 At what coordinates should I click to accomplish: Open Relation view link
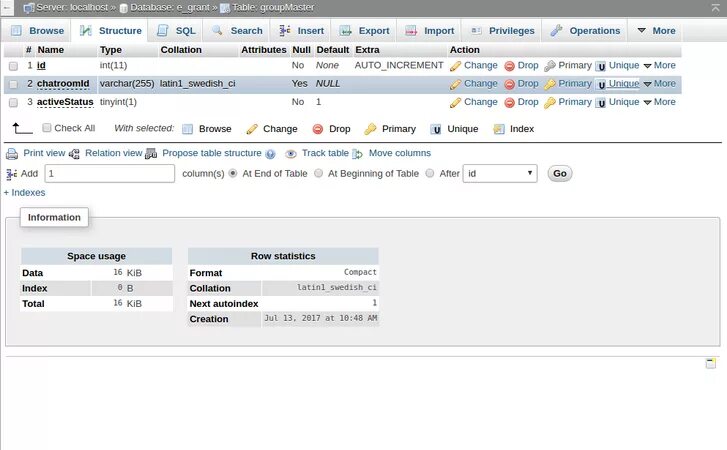pos(113,153)
